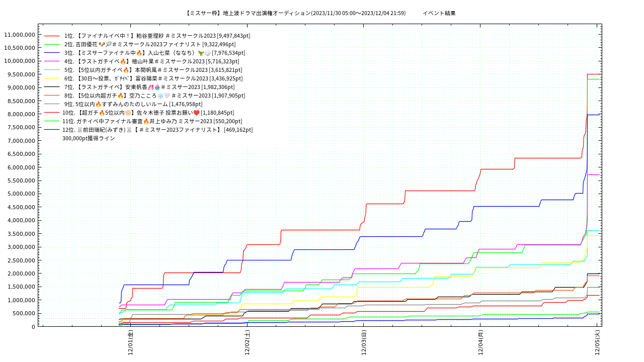Viewport: 644px width, 362px height.
Task: Click the blue line sample beside 3位
Action: (52, 53)
